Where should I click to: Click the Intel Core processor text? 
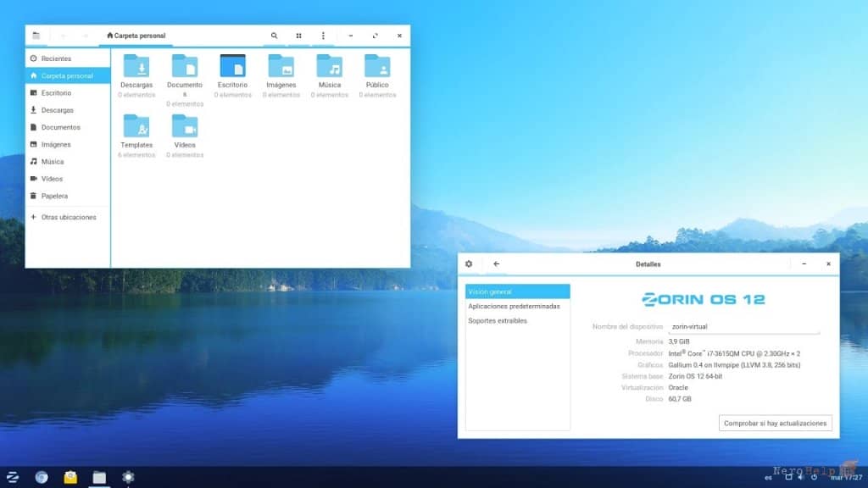pos(734,353)
